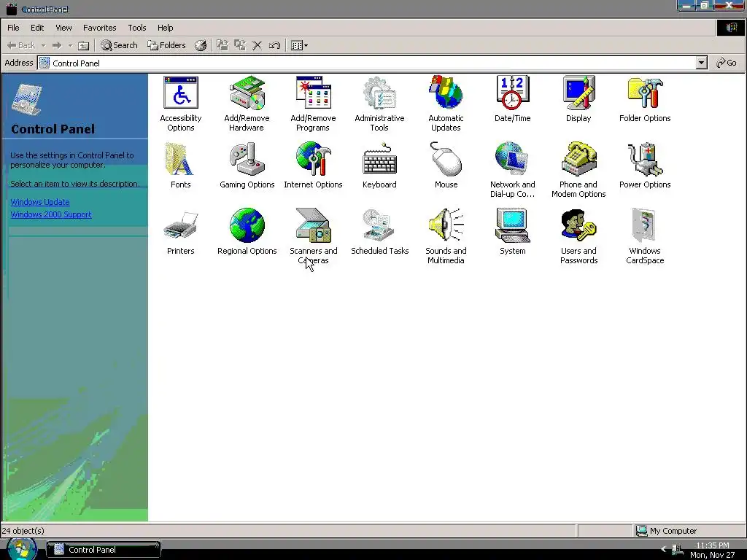This screenshot has height=560, width=747.
Task: Open the System icon
Action: coord(512,226)
